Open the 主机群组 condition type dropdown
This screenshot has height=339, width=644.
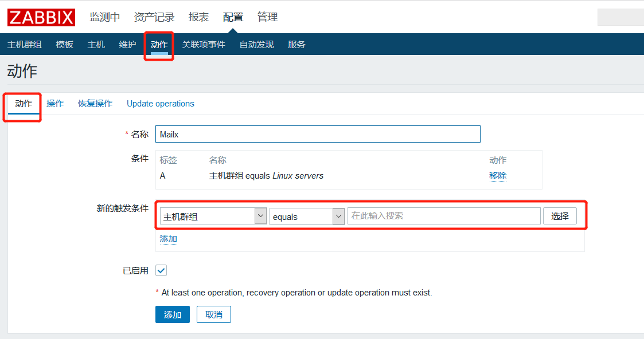tap(213, 216)
